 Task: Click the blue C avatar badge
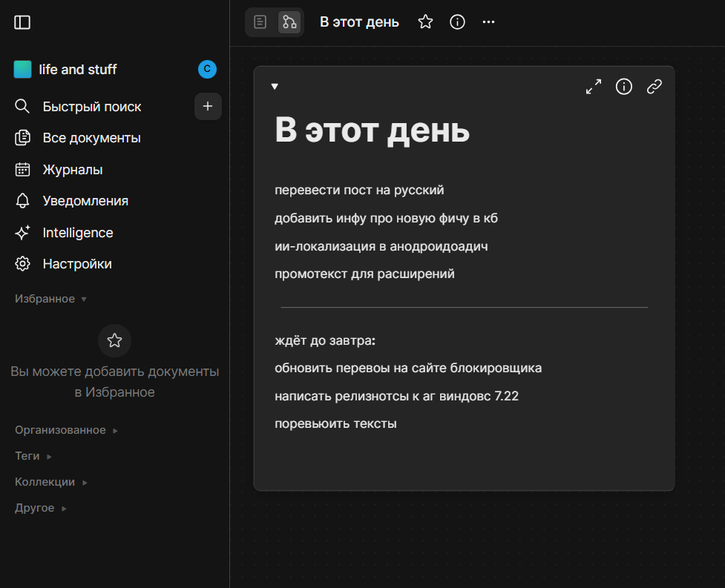(x=207, y=69)
